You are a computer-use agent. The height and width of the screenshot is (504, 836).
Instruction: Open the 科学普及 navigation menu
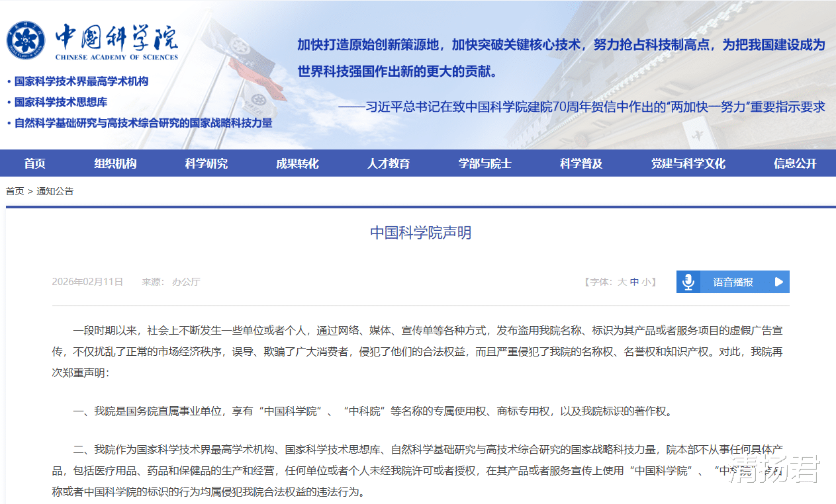(581, 163)
